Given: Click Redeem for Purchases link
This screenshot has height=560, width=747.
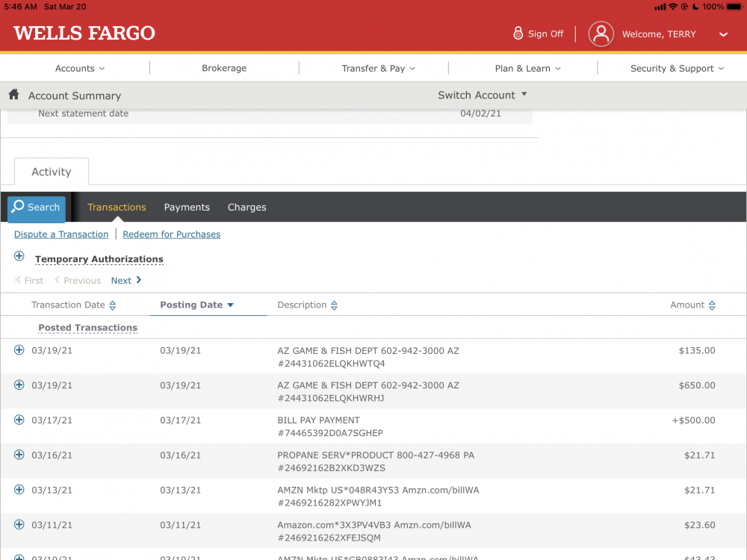Looking at the screenshot, I should pos(172,234).
